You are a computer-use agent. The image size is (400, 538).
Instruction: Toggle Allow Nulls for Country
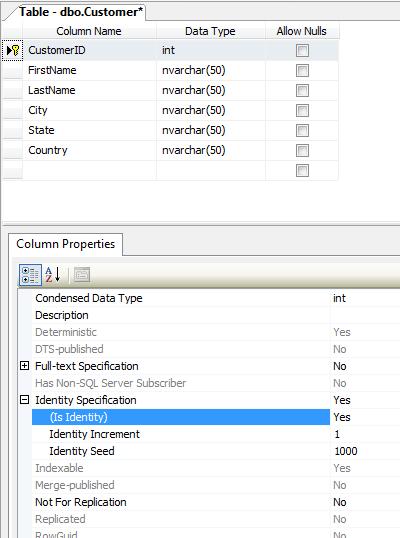pyautogui.click(x=302, y=150)
